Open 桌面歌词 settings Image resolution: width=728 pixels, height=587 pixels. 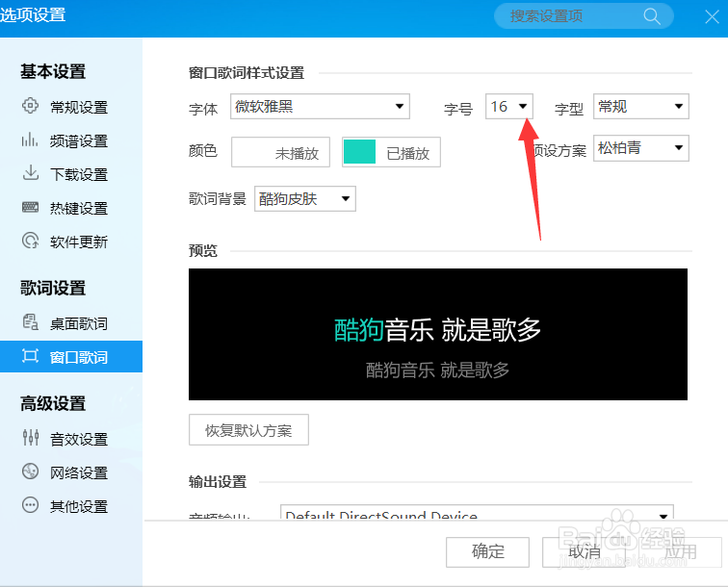[71, 323]
